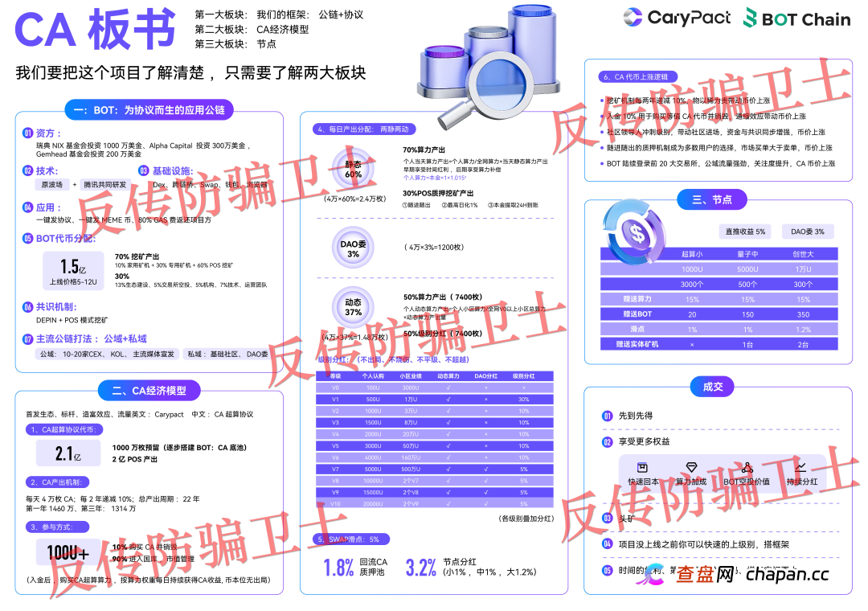
Task: Click the 第二大板块: CA经济模型 line
Action: tap(252, 30)
